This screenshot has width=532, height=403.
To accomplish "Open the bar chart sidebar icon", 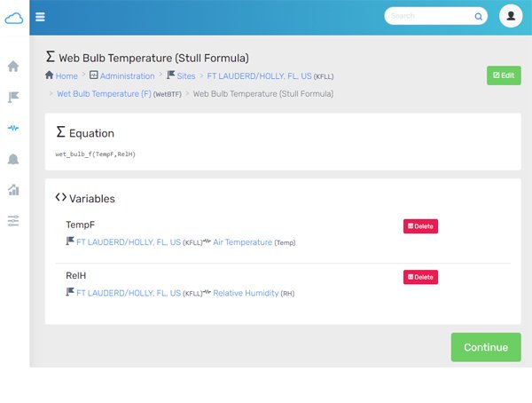I will pyautogui.click(x=13, y=189).
